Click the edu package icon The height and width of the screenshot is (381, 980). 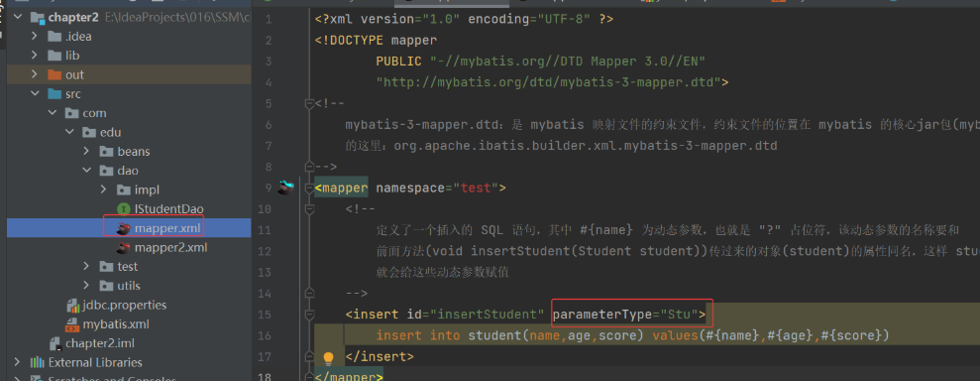[89, 133]
